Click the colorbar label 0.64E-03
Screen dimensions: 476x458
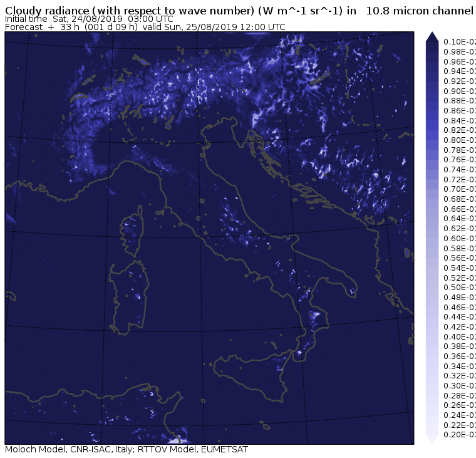pyautogui.click(x=460, y=219)
